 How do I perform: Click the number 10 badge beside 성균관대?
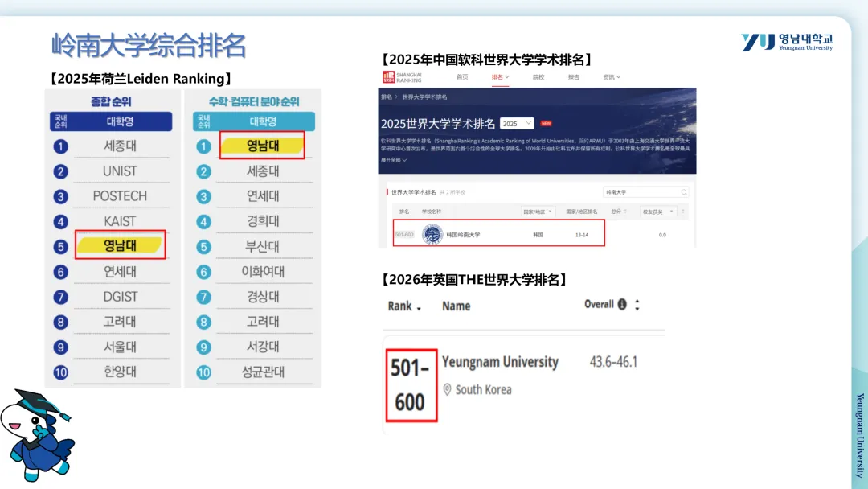coord(203,372)
